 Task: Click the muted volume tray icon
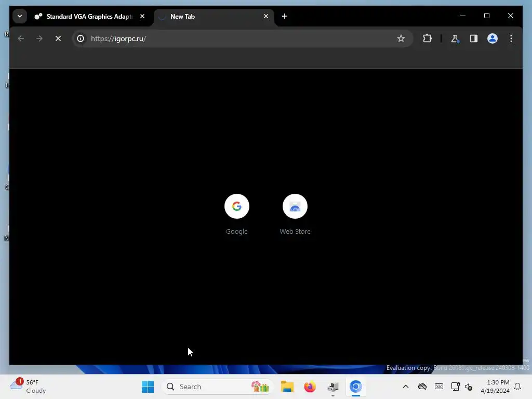[469, 387]
